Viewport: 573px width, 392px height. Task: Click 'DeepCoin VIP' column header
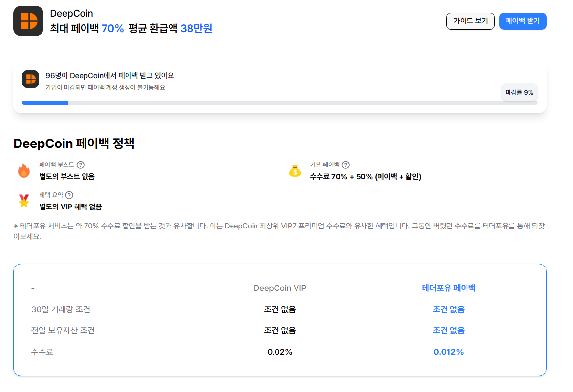coord(280,288)
